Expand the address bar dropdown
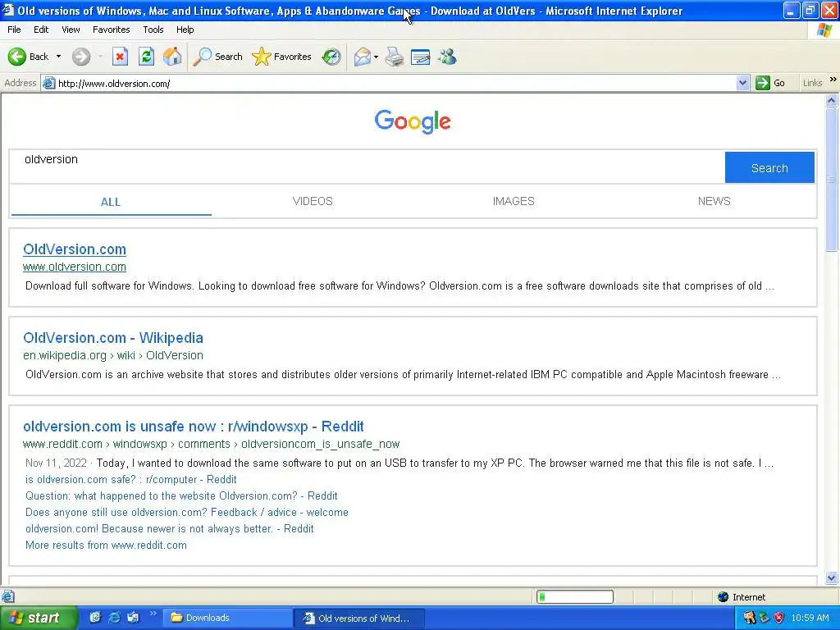The width and height of the screenshot is (840, 630). [742, 83]
